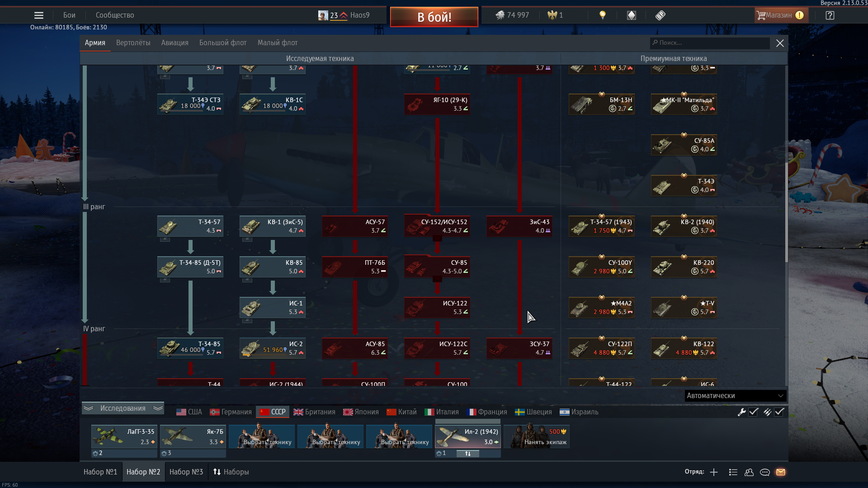
Task: Open the chat bubble icon
Action: pos(765,472)
